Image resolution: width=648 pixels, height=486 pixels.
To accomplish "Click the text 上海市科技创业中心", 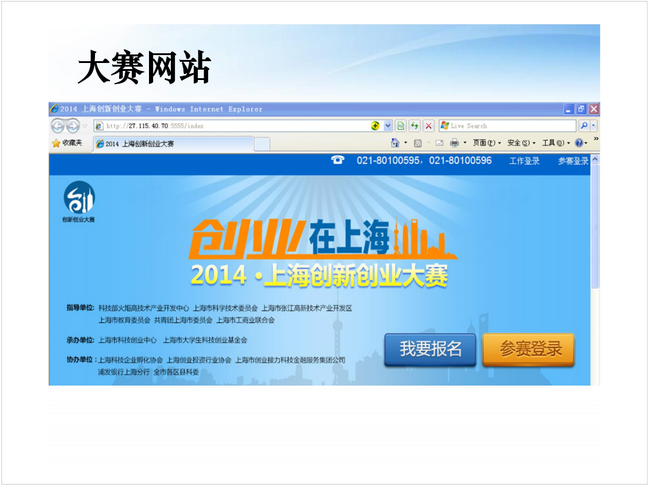I will [127, 340].
